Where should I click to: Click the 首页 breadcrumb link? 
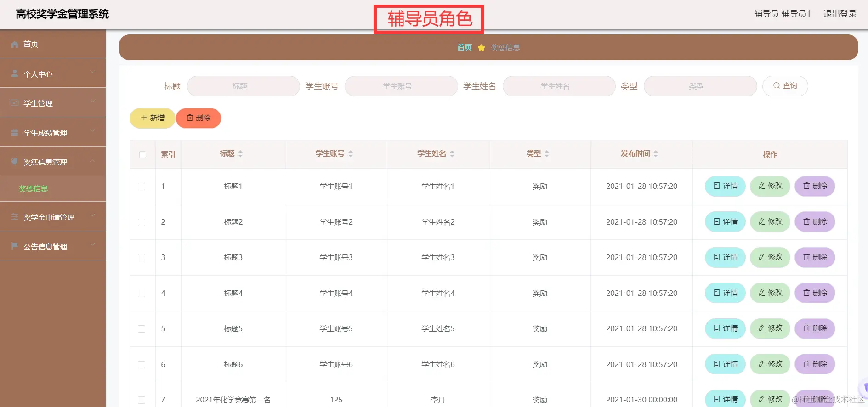(x=465, y=47)
